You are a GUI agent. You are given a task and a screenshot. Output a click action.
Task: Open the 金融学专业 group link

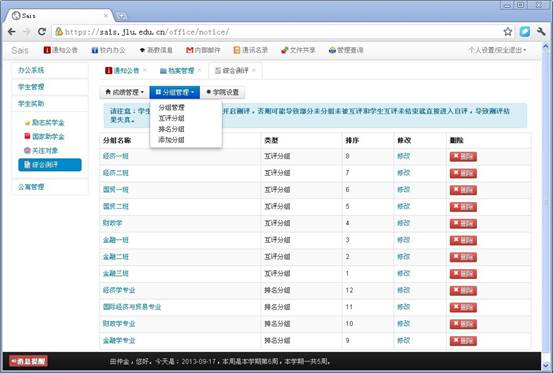coord(119,341)
